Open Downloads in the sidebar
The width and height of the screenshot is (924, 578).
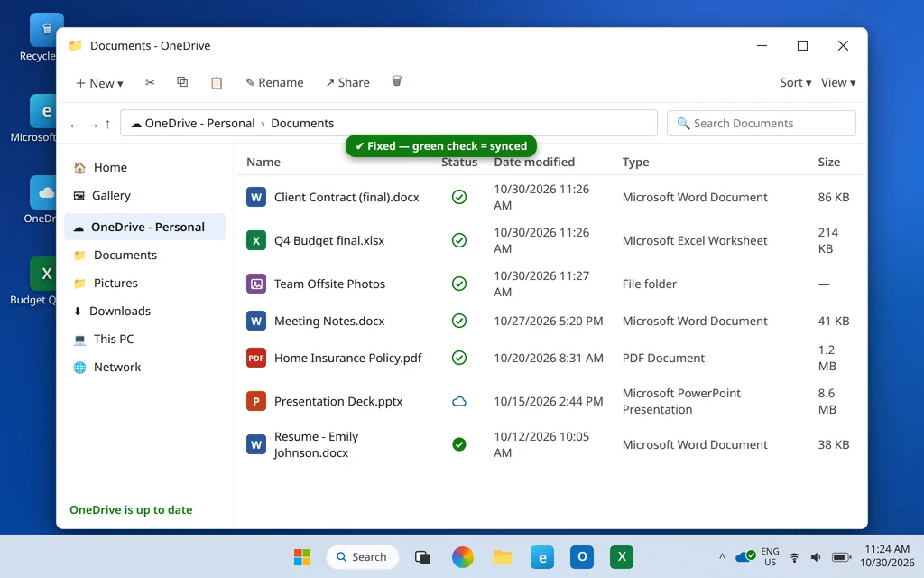[144, 311]
